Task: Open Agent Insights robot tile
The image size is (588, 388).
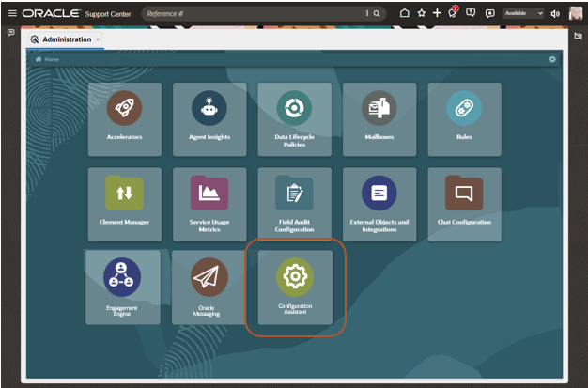Action: tap(209, 119)
